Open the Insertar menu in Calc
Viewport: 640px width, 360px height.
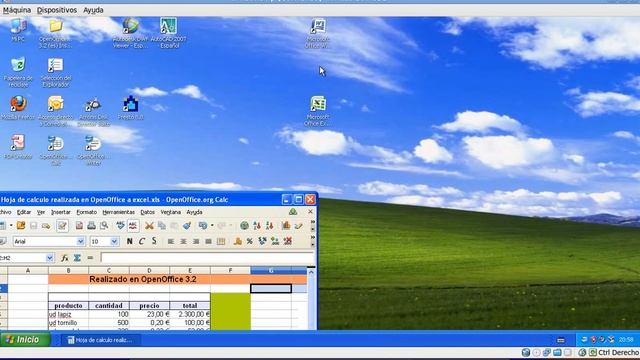point(60,212)
